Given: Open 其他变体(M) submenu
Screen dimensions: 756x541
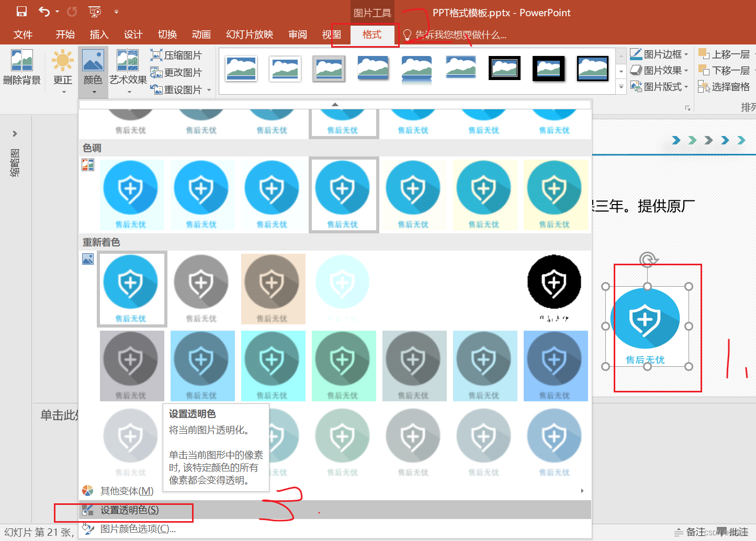Looking at the screenshot, I should click(335, 491).
